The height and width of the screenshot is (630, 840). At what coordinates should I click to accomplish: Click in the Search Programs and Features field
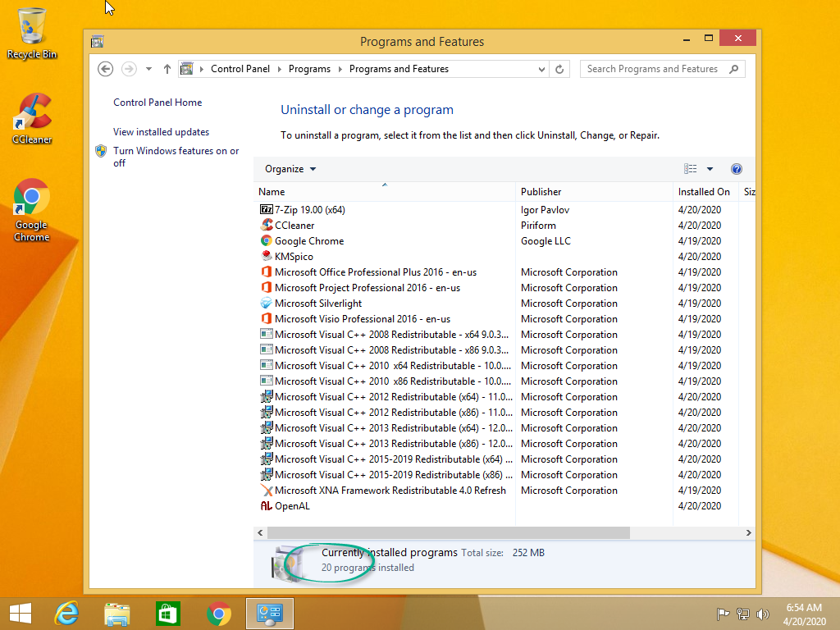pyautogui.click(x=655, y=69)
